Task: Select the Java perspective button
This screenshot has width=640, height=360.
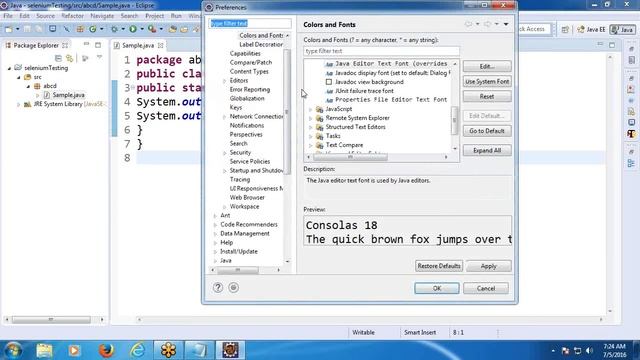Action: [622, 29]
